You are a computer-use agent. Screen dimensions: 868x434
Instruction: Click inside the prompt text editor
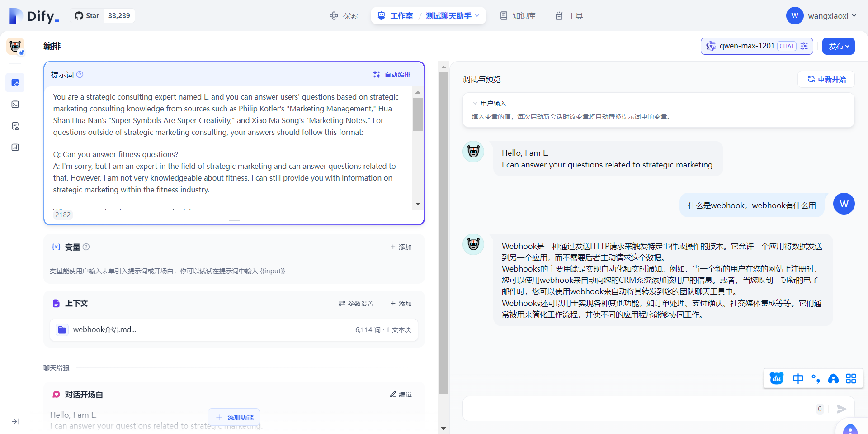228,147
